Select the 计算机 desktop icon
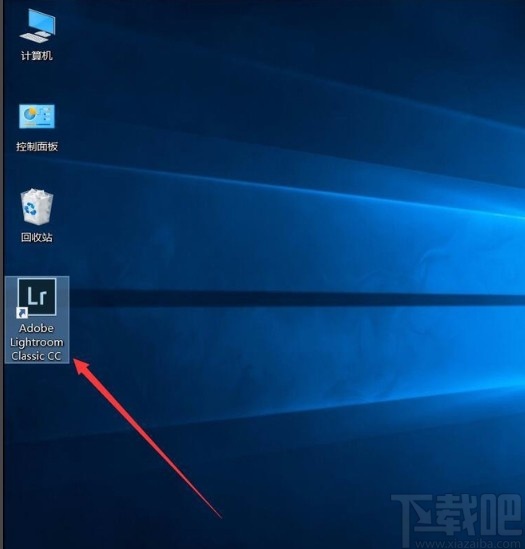 coord(37,26)
